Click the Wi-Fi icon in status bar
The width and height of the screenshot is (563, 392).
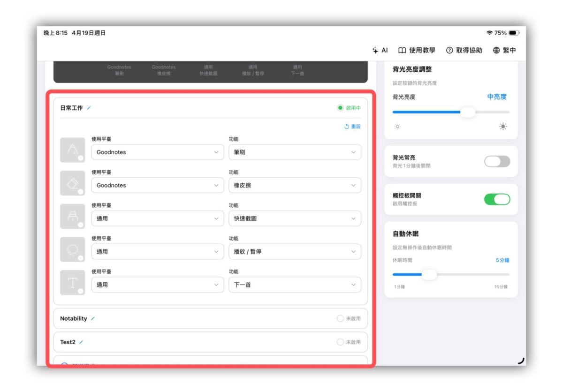[x=490, y=33]
